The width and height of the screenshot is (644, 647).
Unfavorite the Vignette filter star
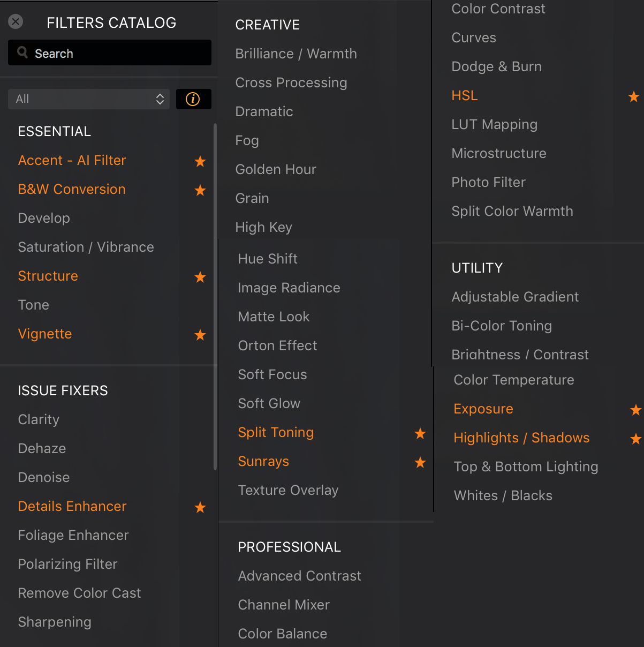tap(200, 335)
